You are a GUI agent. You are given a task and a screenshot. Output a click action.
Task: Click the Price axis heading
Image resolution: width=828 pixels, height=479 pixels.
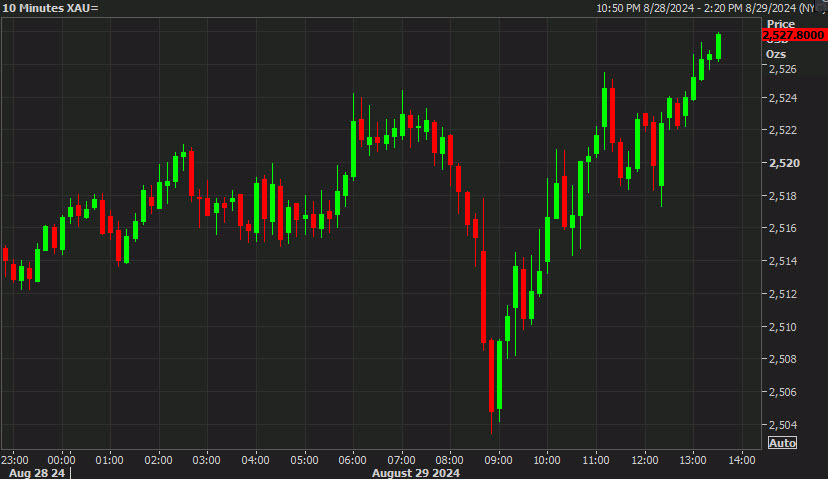tap(780, 24)
